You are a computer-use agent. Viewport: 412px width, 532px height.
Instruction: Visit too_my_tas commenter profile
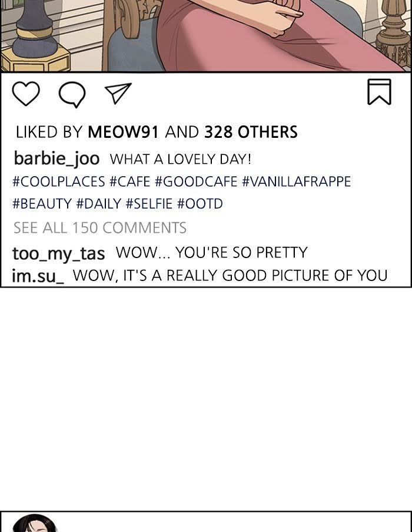[58, 254]
